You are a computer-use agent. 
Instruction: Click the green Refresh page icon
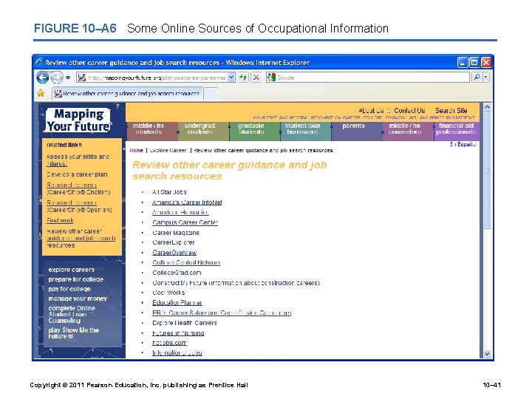click(242, 78)
